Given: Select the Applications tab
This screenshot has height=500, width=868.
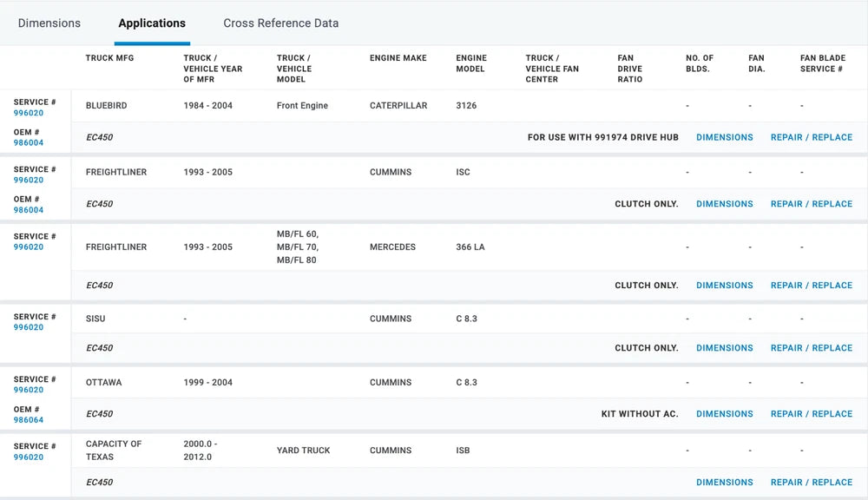Looking at the screenshot, I should (152, 23).
